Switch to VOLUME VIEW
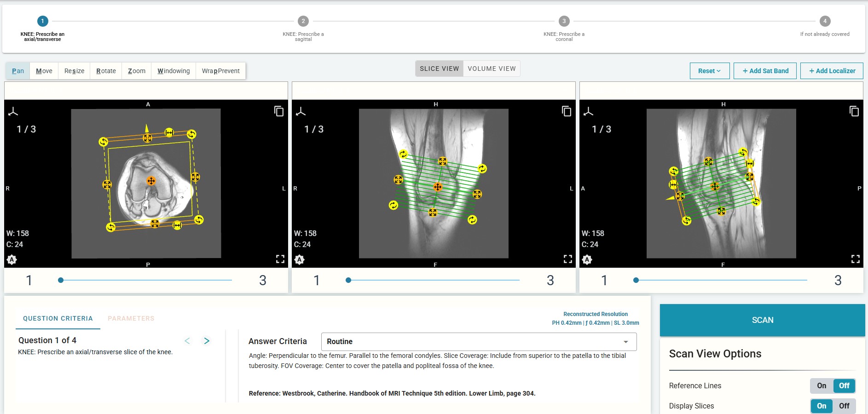Viewport: 868px width, 414px height. tap(492, 69)
